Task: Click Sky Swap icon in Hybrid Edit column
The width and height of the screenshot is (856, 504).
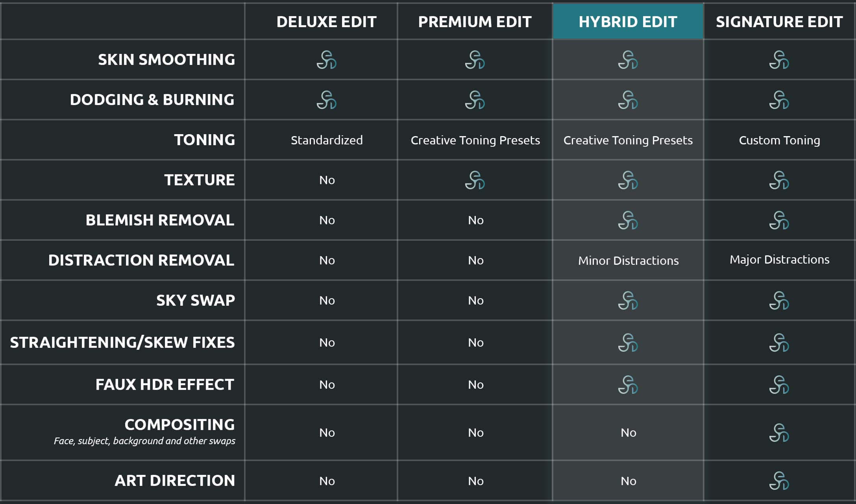Action: click(x=628, y=301)
